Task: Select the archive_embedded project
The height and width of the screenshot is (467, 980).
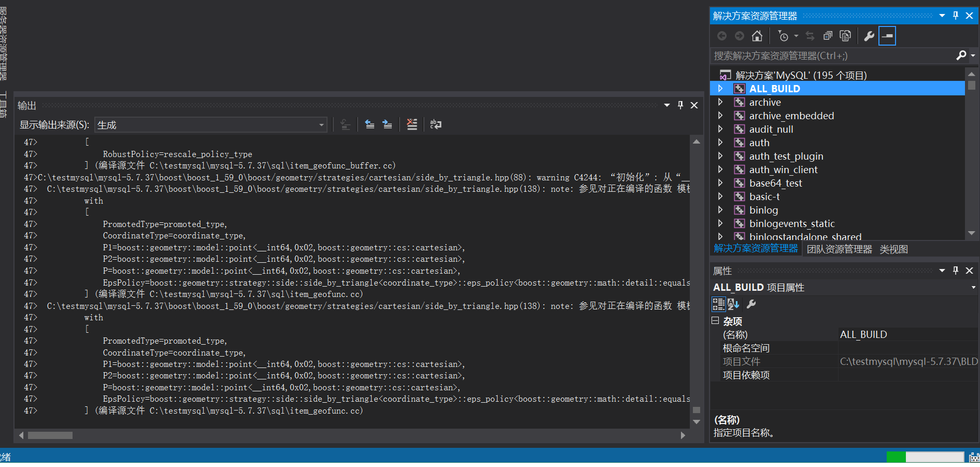Action: coord(791,116)
